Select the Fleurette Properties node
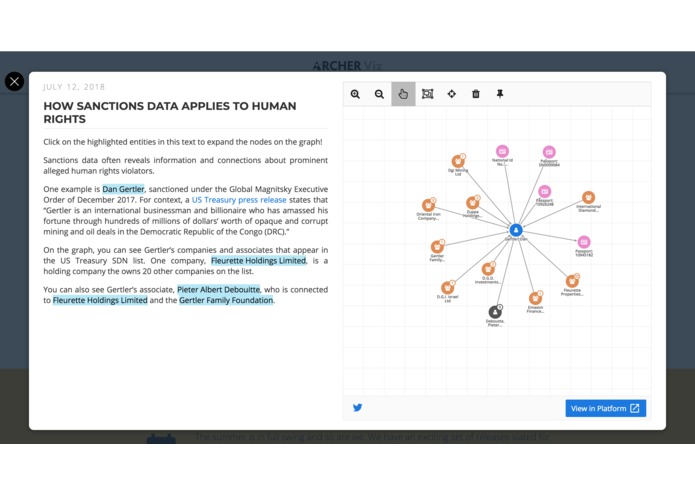695x494 pixels. (x=572, y=281)
